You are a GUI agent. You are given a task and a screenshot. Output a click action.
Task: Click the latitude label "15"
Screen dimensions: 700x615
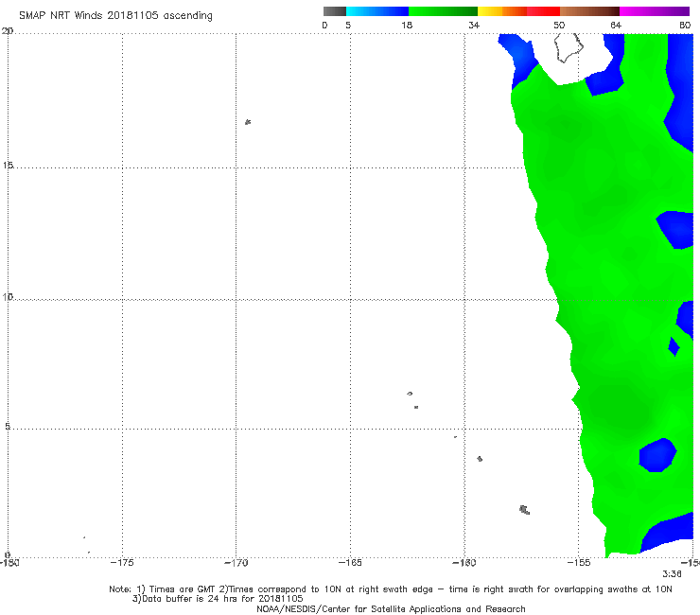click(8, 166)
